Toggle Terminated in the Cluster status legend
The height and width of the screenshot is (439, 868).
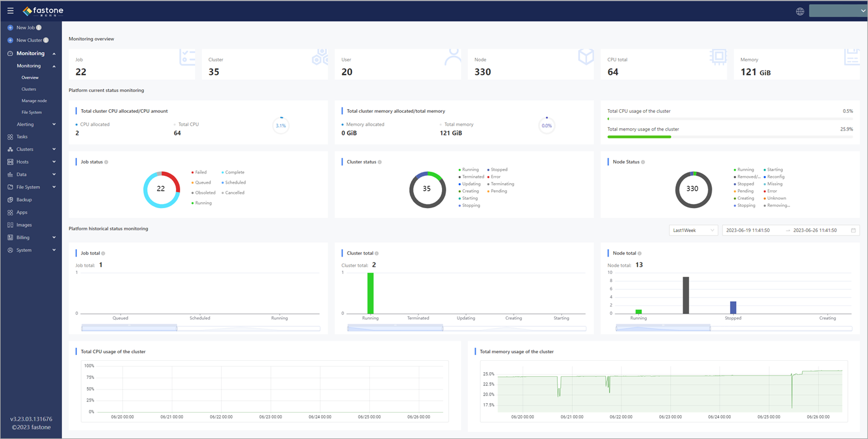coord(471,177)
